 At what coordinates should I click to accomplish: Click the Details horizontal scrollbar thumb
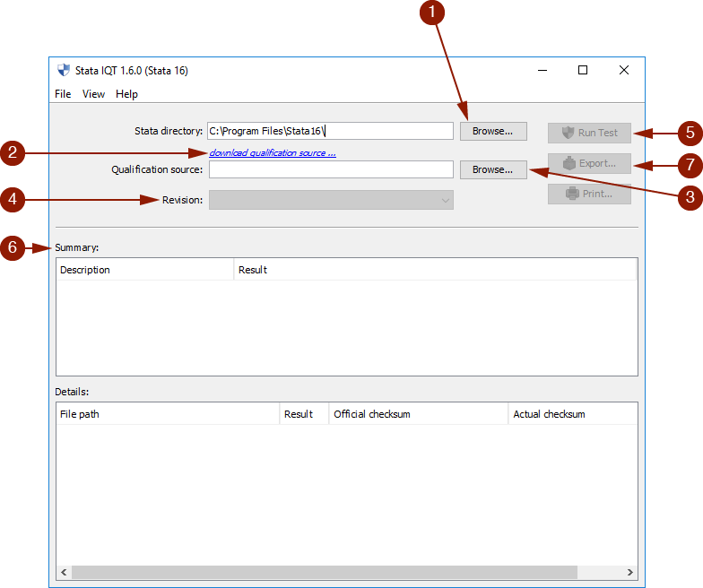pyautogui.click(x=325, y=572)
